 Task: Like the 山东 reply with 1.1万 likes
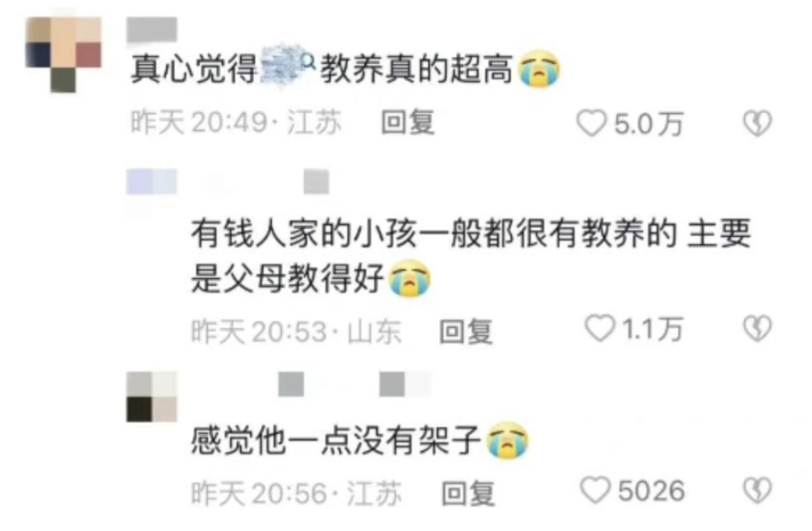pyautogui.click(x=600, y=328)
